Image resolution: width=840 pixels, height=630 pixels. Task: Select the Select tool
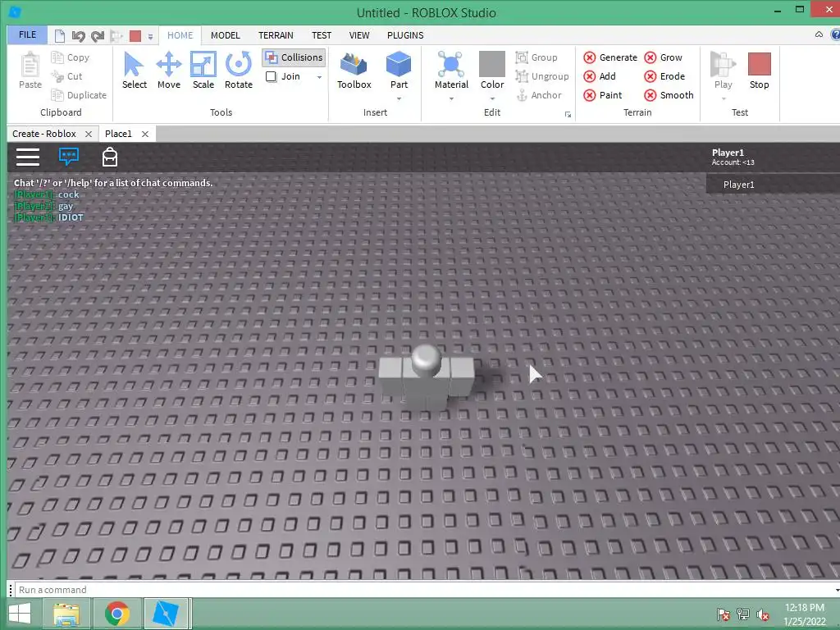(x=134, y=71)
